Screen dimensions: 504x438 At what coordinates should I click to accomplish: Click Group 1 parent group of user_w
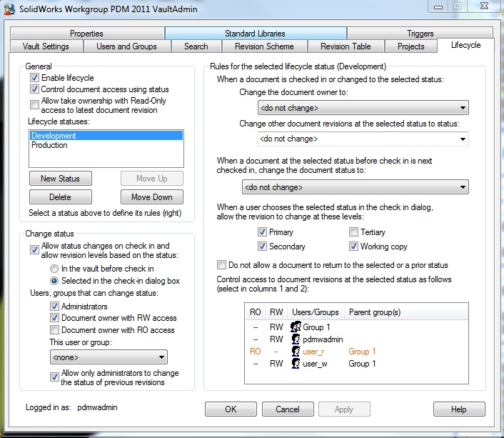click(x=362, y=364)
